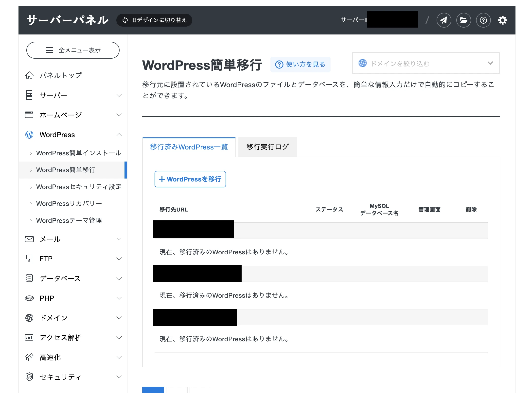Click the plus icon in WordPressを移行 button

coord(162,179)
